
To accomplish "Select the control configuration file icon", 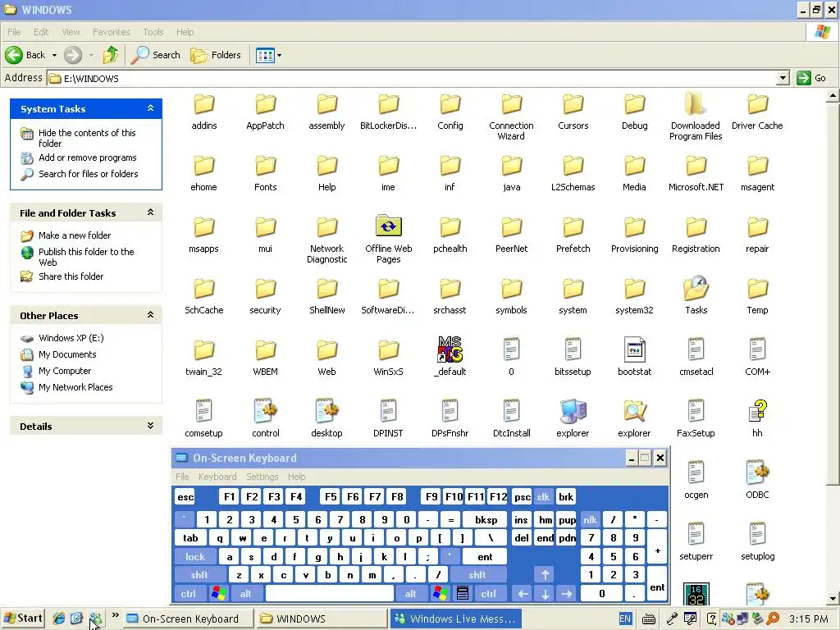I will [265, 412].
